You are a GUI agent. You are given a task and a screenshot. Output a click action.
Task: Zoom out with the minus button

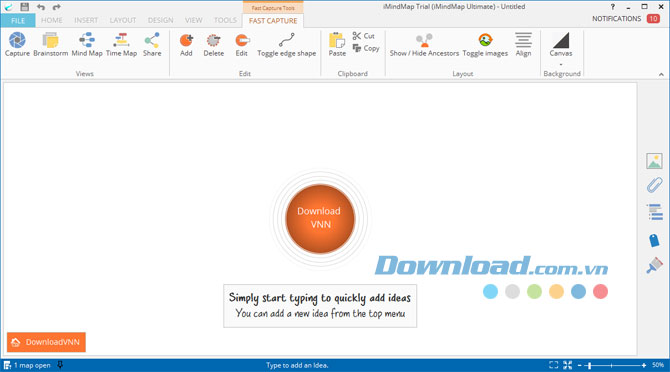(579, 366)
